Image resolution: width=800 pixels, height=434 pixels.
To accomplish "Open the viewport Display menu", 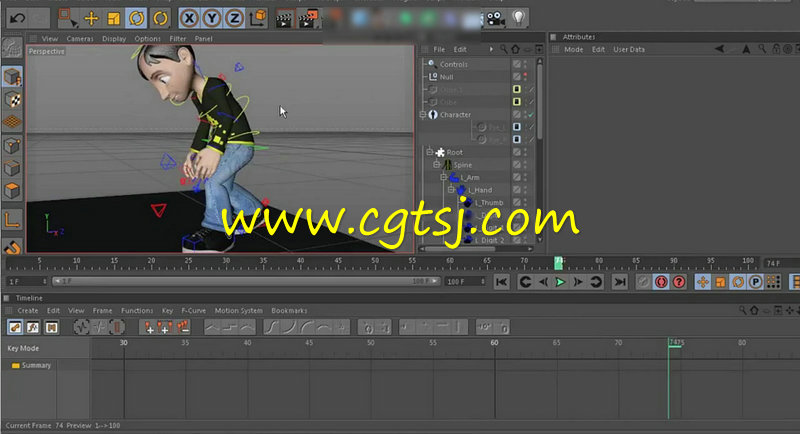I will pos(114,39).
